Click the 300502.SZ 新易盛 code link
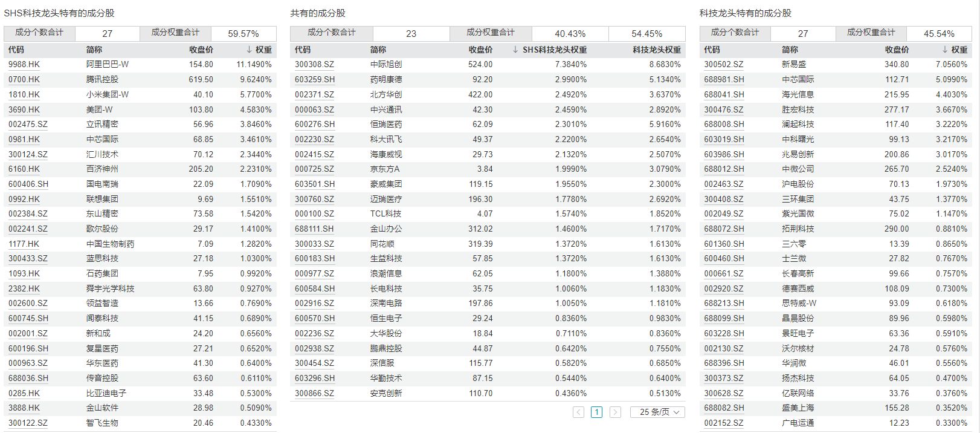 click(x=723, y=64)
